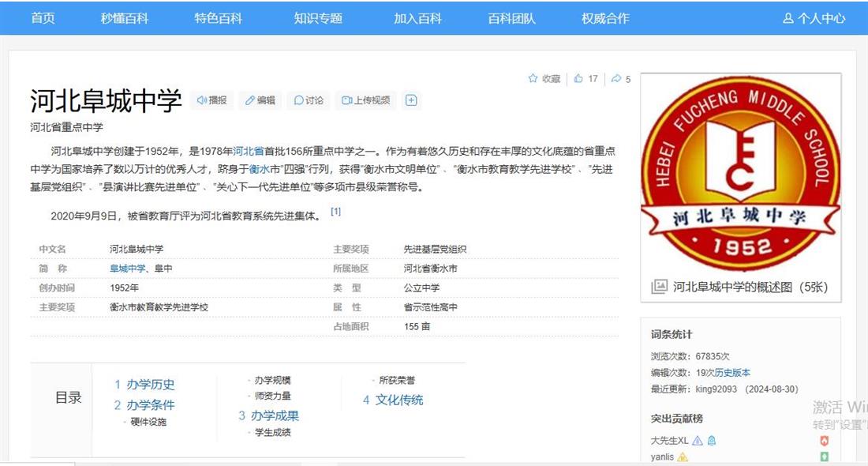Open 河北阜城中学的概述图 (5张) gallery
This screenshot has width=868, height=466.
(750, 287)
